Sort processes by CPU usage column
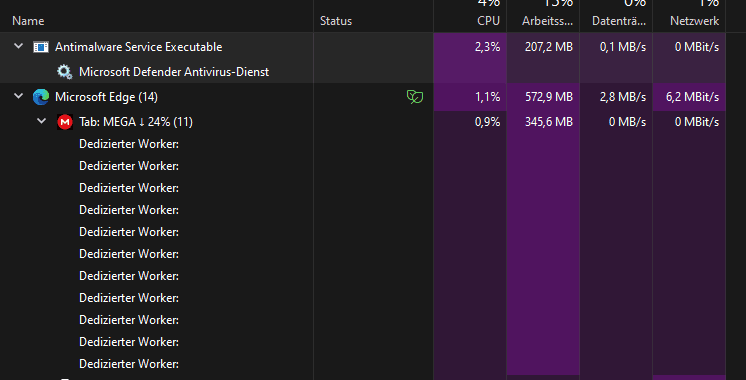746x380 pixels. [489, 21]
